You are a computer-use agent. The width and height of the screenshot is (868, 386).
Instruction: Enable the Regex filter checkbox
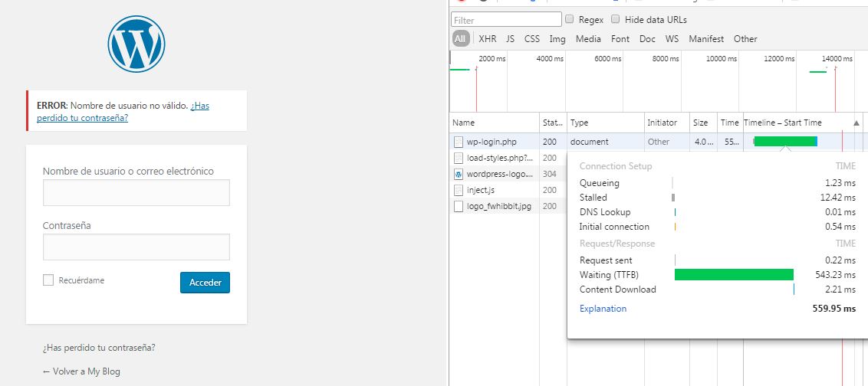pyautogui.click(x=570, y=19)
